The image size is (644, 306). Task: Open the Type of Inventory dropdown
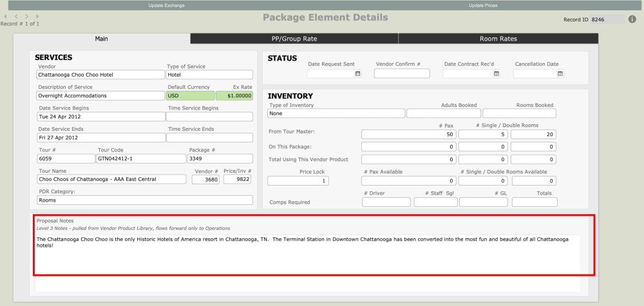click(336, 113)
